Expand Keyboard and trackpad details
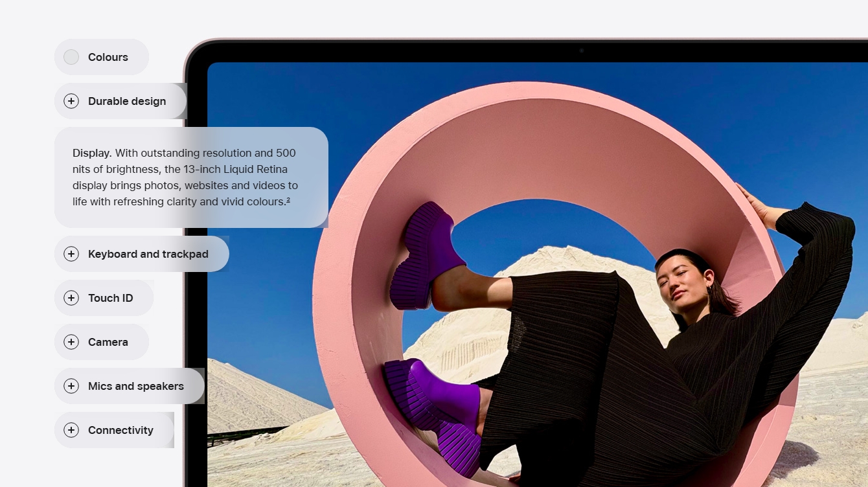The width and height of the screenshot is (868, 487). [142, 254]
